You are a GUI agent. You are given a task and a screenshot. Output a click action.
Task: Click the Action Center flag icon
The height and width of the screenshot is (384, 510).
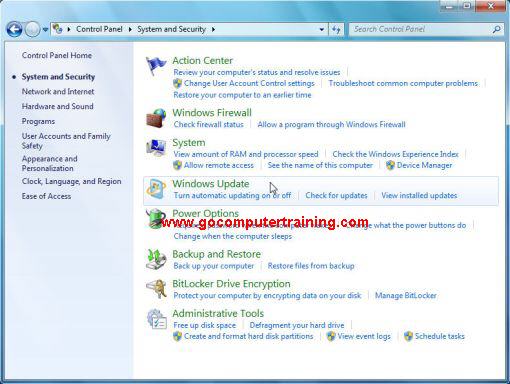(156, 66)
